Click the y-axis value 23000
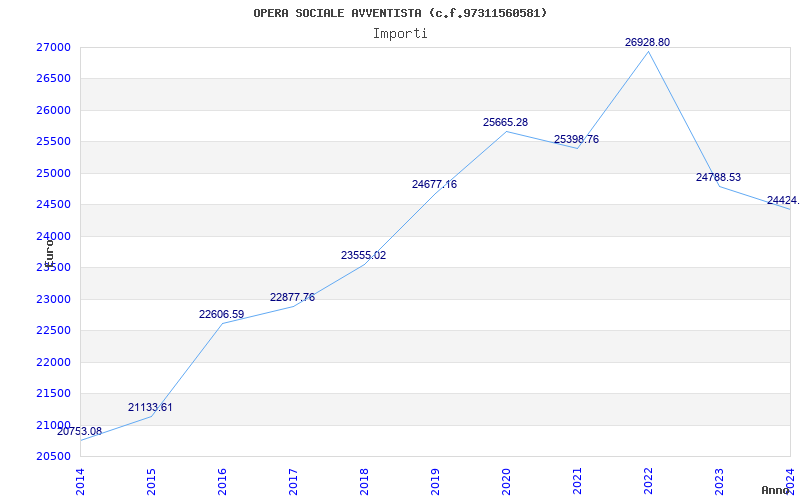Image resolution: width=800 pixels, height=500 pixels. (53, 299)
